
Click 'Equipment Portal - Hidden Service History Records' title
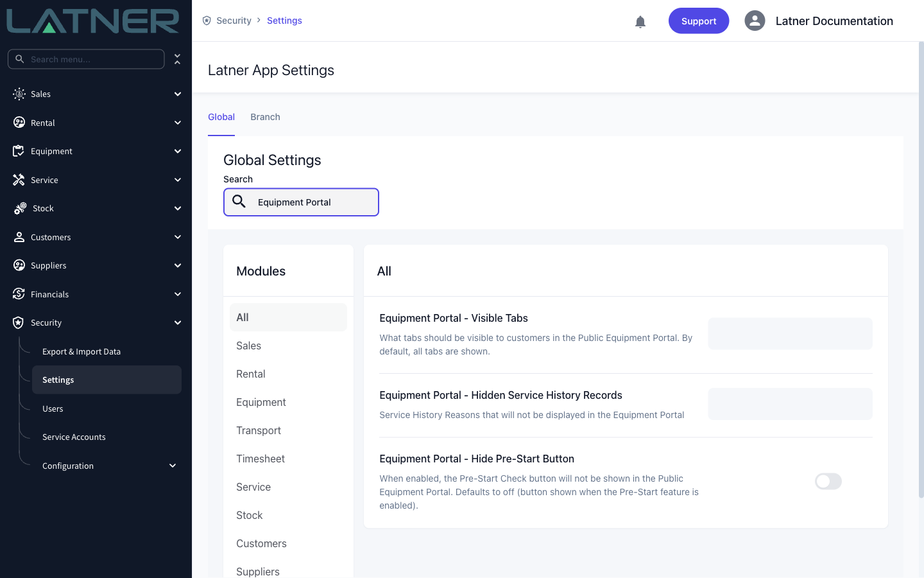[x=501, y=395]
